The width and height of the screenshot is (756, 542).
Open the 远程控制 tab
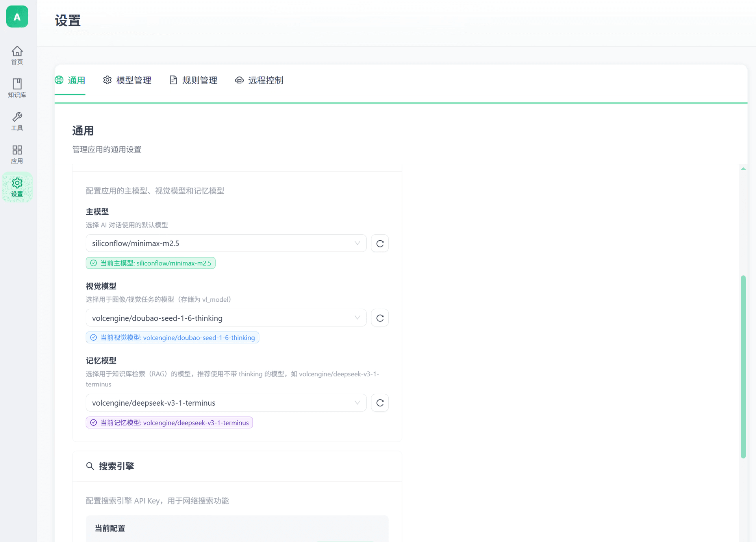pos(259,80)
